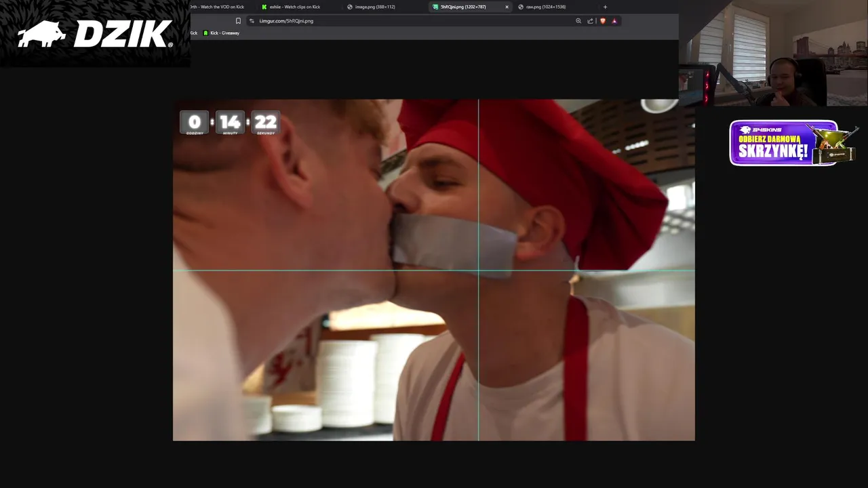
Task: Open site settings icon in the address bar
Action: tap(252, 21)
